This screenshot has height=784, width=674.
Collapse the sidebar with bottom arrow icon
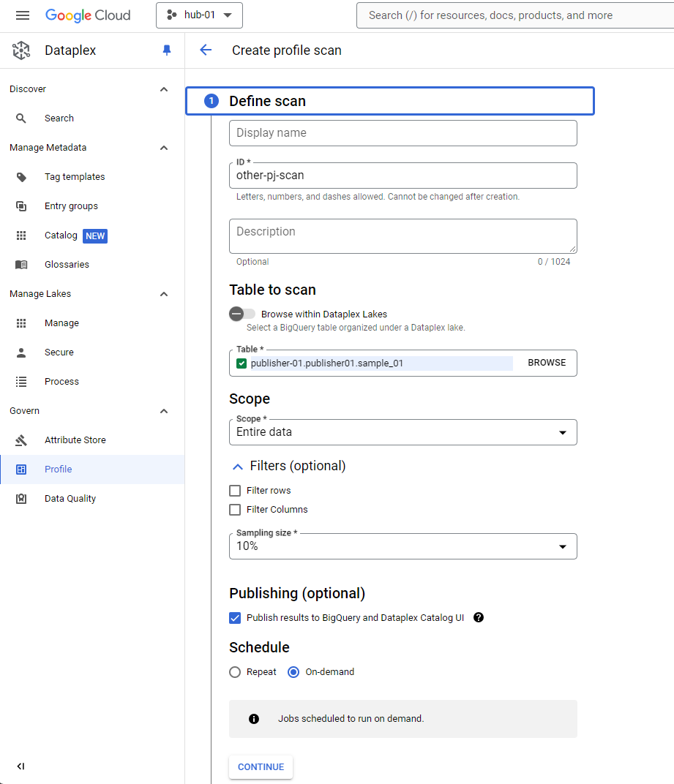tap(20, 766)
